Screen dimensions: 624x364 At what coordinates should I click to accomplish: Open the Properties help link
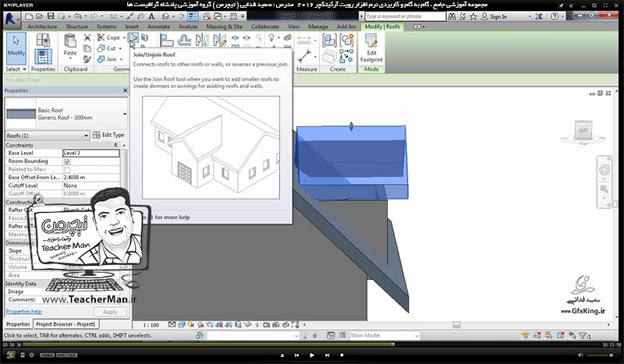click(24, 312)
